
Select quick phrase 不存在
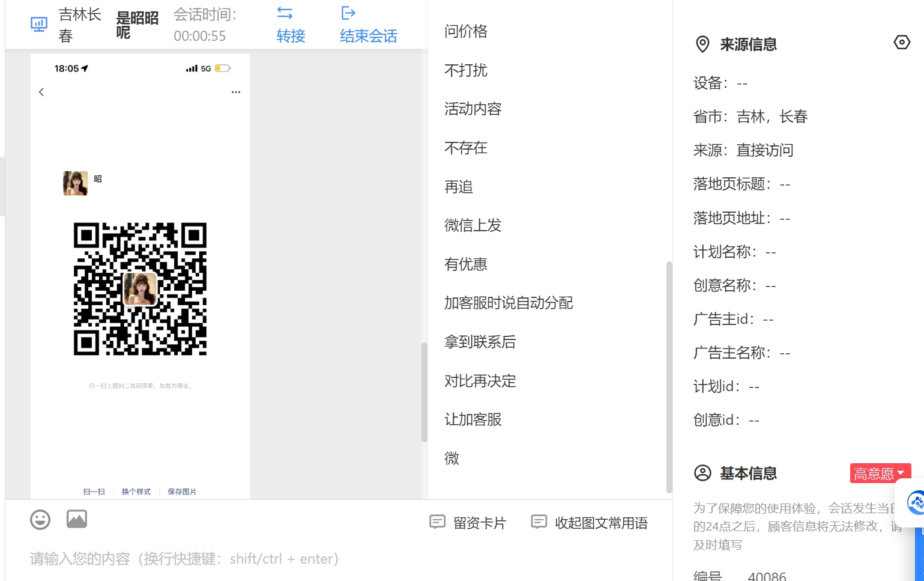[x=466, y=148]
